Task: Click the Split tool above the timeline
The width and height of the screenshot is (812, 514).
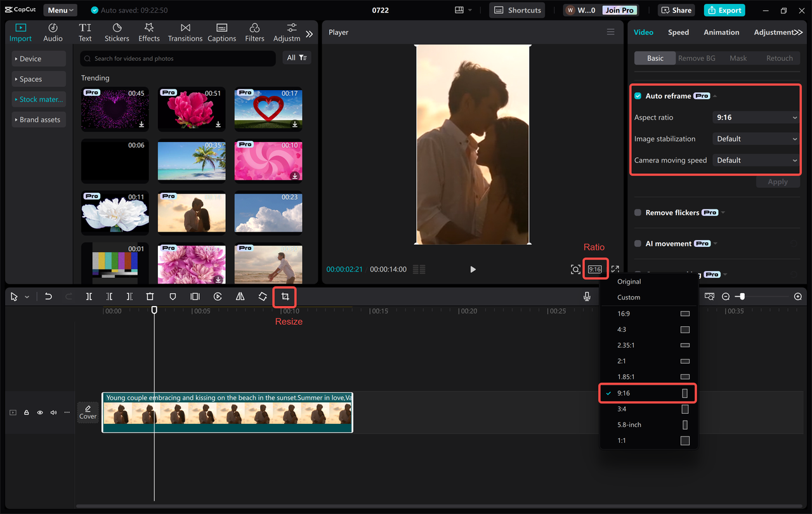Action: [89, 296]
